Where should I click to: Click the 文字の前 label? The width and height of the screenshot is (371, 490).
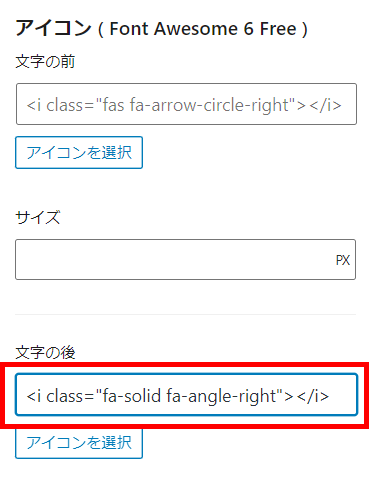point(45,62)
